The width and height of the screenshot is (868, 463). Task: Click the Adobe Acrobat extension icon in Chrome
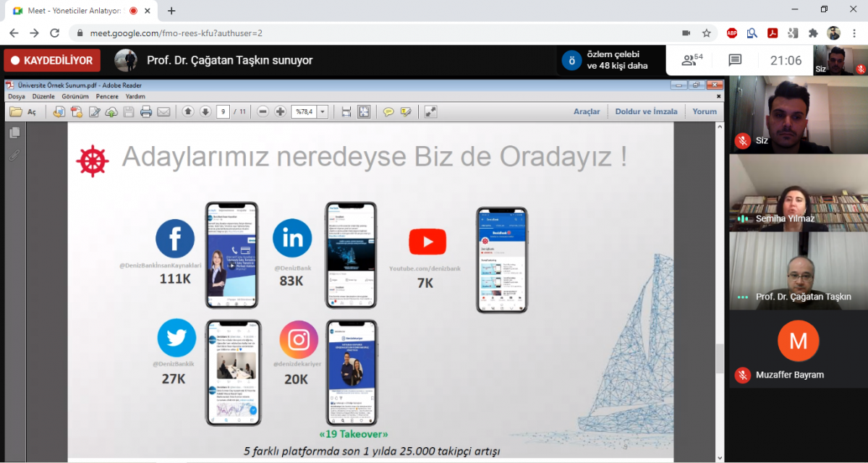tap(773, 33)
